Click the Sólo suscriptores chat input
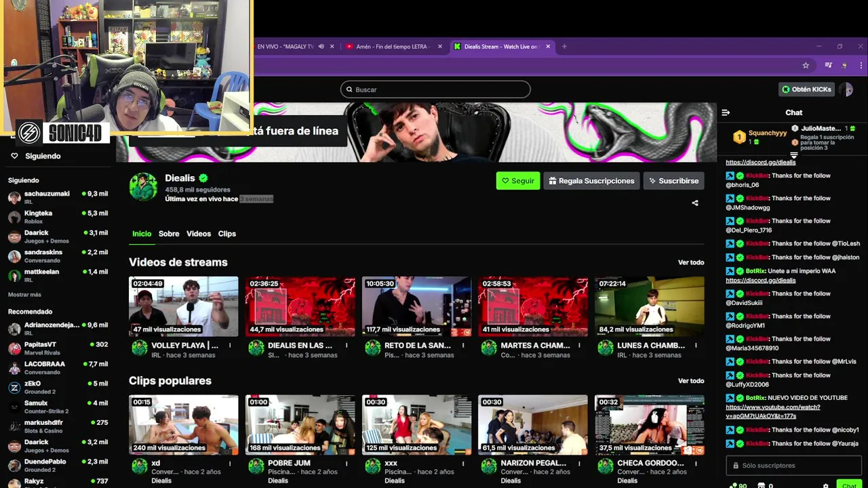Image resolution: width=868 pixels, height=488 pixels. 793,466
